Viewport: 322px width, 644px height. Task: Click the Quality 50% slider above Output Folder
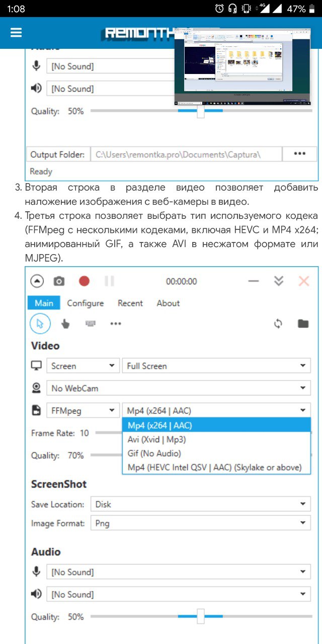point(201,111)
